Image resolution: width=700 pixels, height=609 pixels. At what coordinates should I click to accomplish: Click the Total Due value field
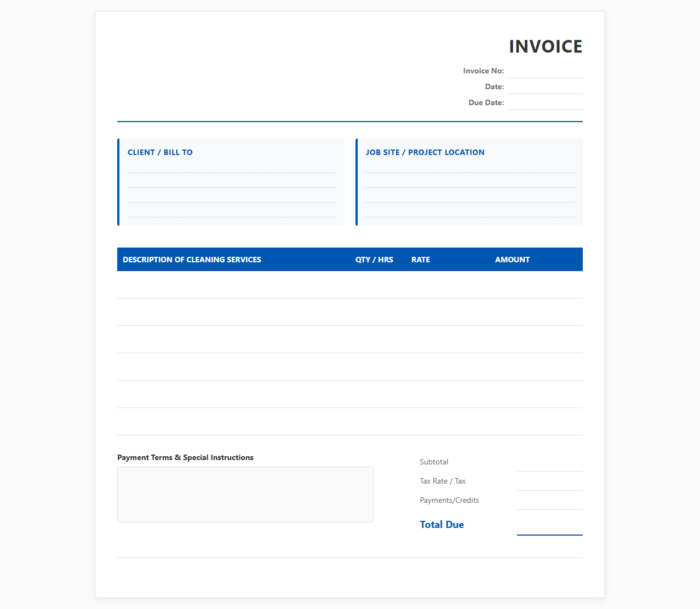[x=549, y=525]
